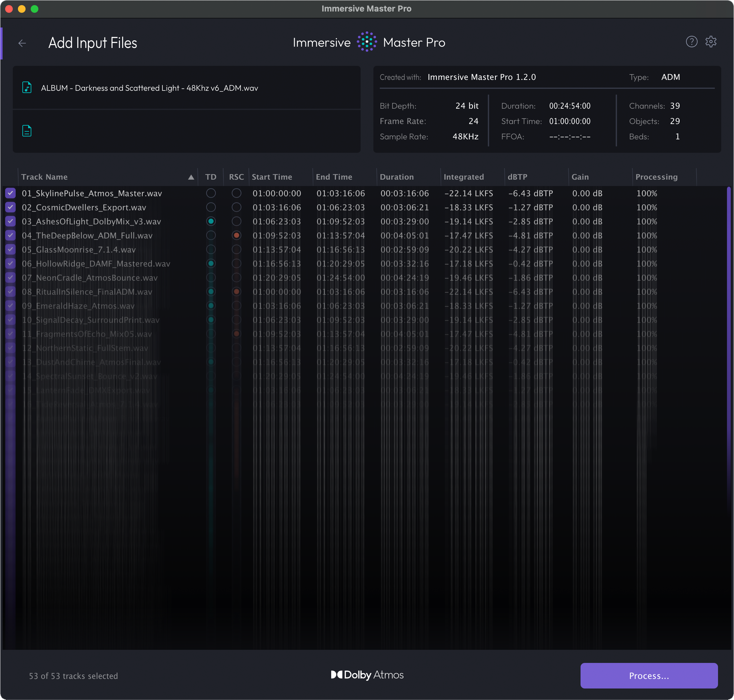Click the Channels 39 value
Image resolution: width=734 pixels, height=700 pixels.
pos(675,106)
